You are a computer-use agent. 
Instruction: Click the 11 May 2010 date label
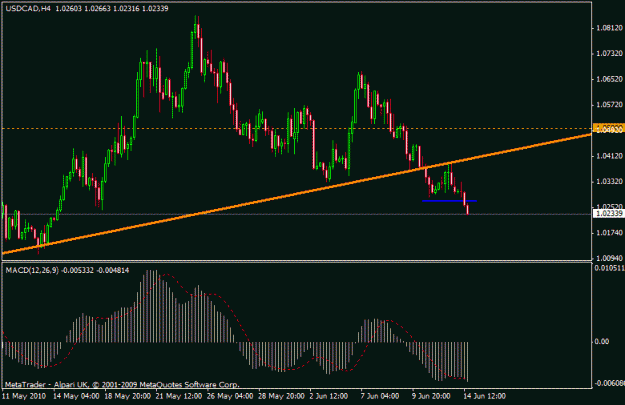[24, 396]
